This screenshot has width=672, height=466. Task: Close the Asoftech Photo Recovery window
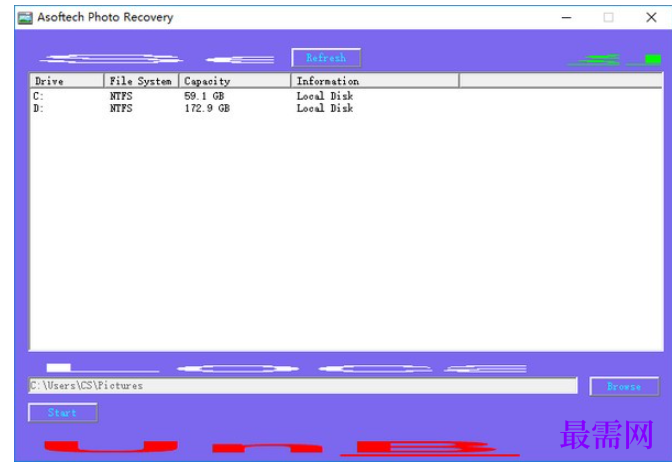tap(651, 18)
